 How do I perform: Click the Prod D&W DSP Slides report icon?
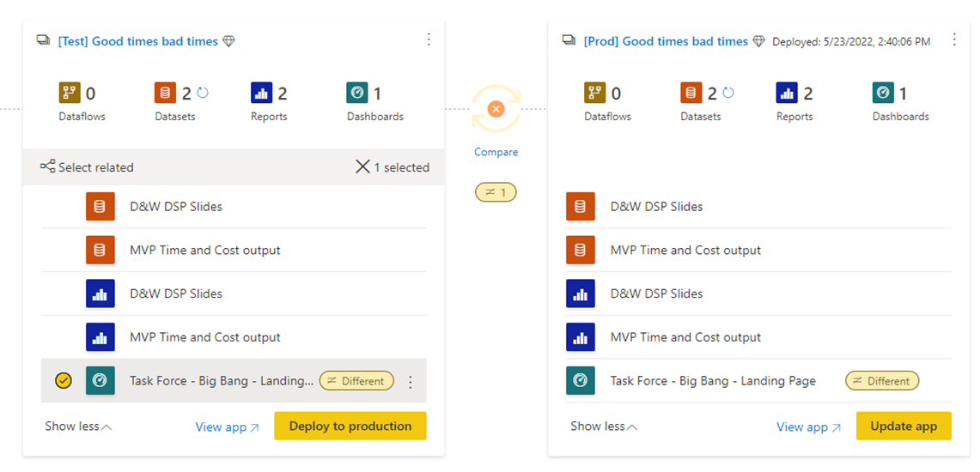click(x=581, y=293)
